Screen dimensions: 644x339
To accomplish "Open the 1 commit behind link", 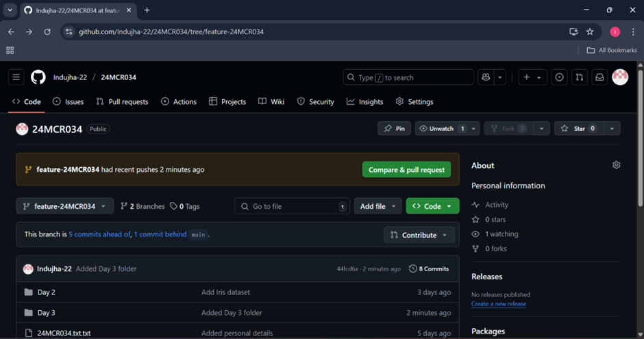I will click(160, 234).
